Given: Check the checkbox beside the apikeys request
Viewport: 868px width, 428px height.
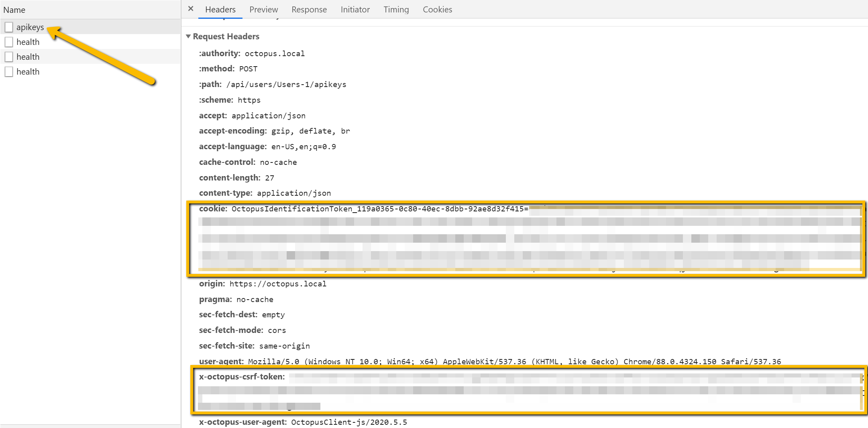Looking at the screenshot, I should coord(9,27).
